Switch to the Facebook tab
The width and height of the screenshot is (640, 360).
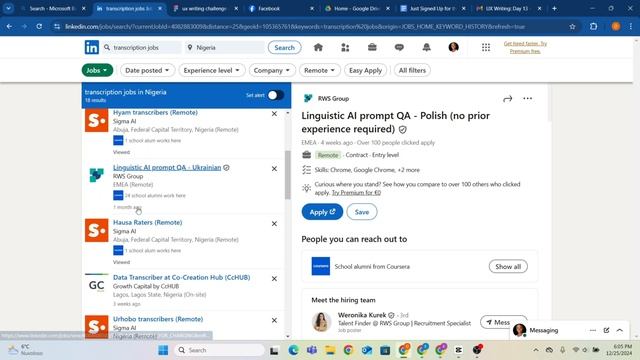click(281, 8)
